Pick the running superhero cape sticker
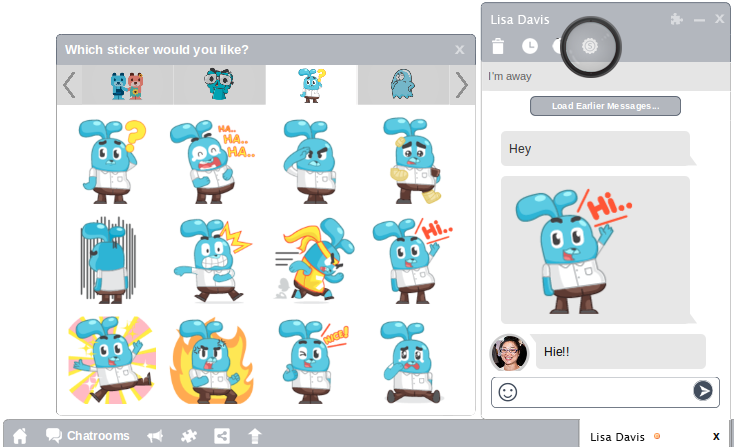The image size is (734, 447). click(314, 260)
